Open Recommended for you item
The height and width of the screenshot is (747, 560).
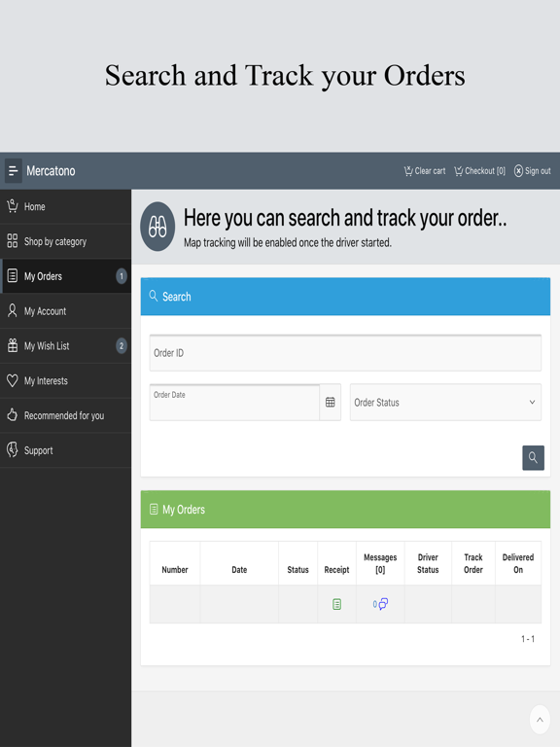(66, 415)
